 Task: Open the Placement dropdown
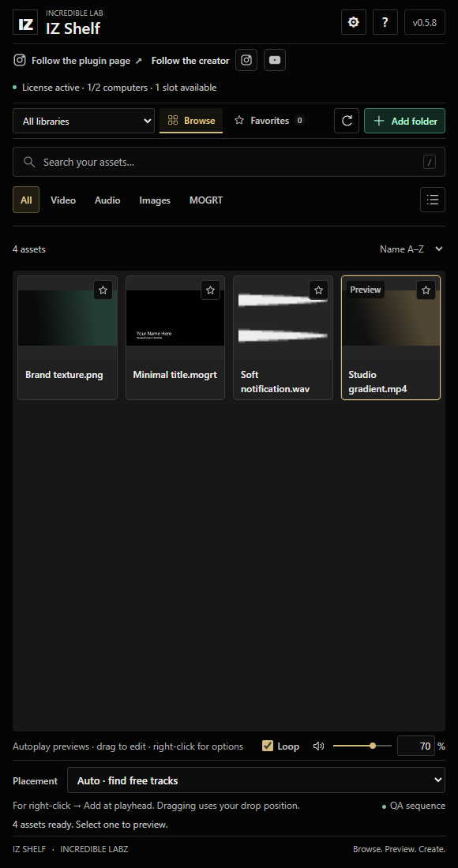point(256,780)
